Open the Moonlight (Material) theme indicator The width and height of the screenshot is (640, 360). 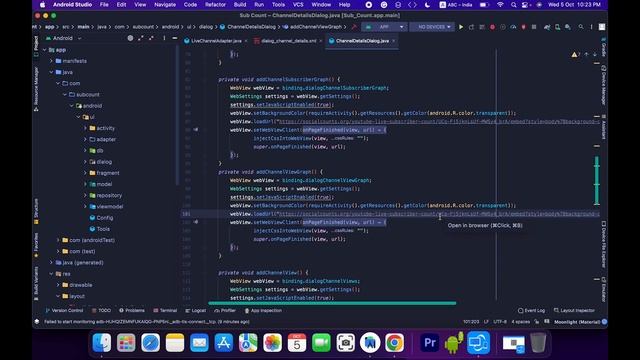(x=577, y=322)
